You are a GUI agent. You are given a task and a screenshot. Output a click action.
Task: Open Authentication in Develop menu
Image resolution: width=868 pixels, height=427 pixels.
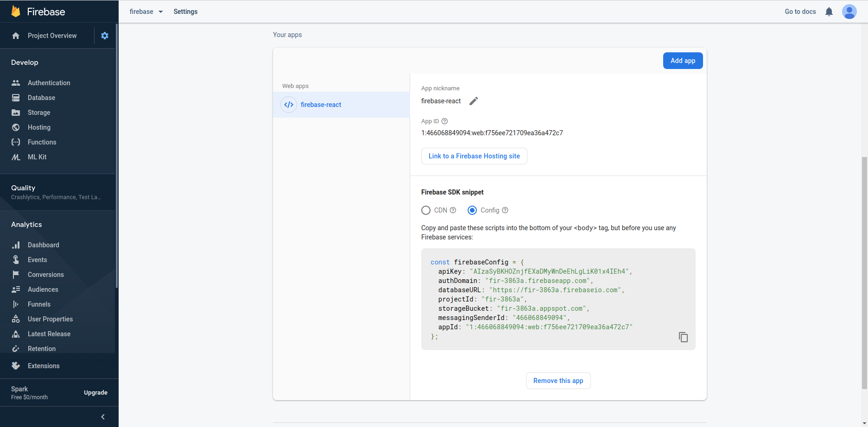pos(49,83)
